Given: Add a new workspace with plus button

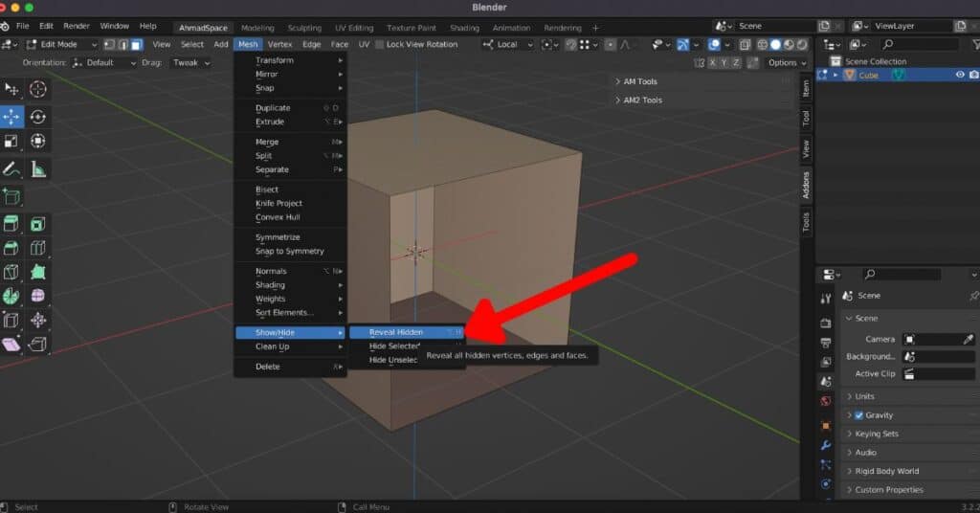Looking at the screenshot, I should point(595,28).
